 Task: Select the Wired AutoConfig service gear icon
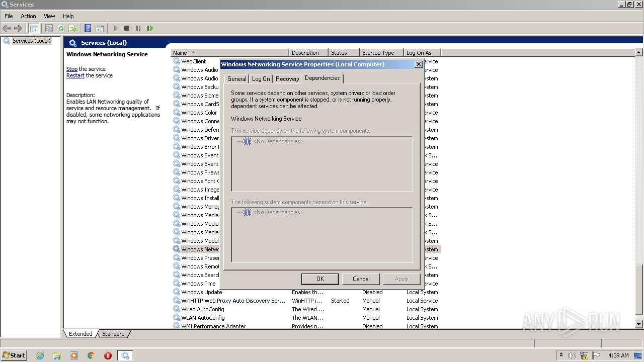pyautogui.click(x=177, y=309)
